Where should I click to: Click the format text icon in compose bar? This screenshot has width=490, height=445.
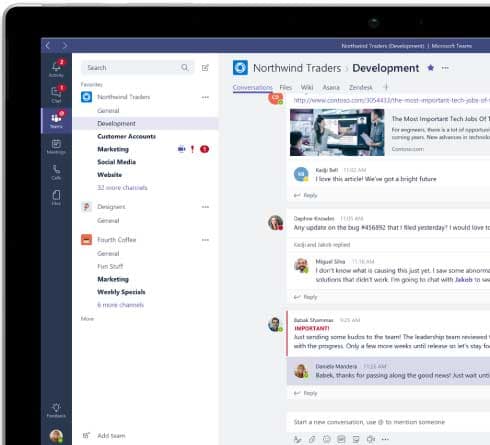[x=297, y=439]
